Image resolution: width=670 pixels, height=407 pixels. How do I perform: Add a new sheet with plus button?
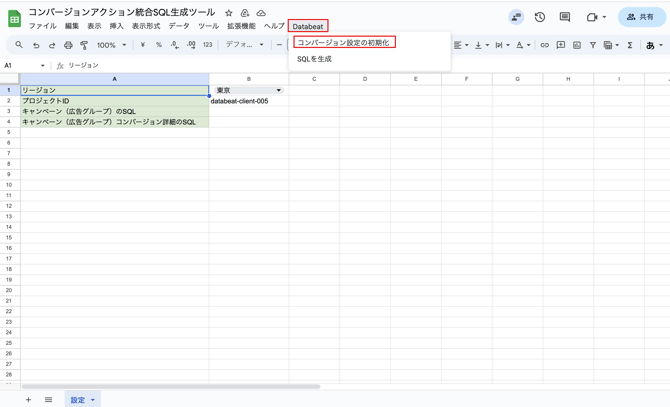(x=28, y=399)
